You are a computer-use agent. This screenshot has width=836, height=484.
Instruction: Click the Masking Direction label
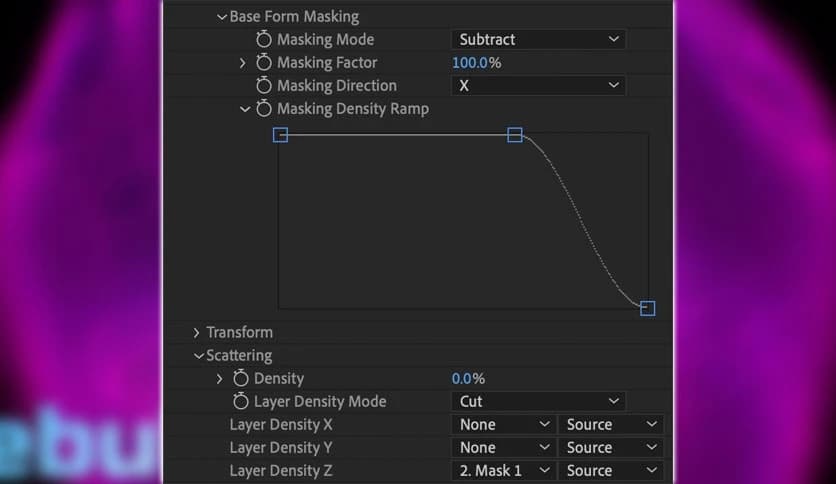[x=337, y=85]
